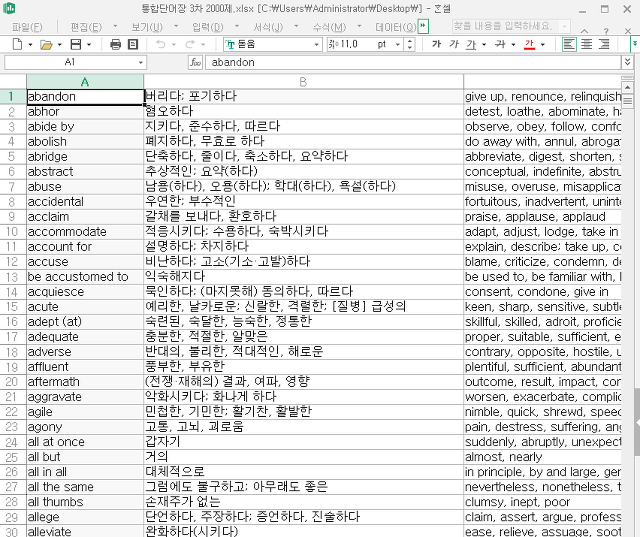This screenshot has height=537, width=640.
Task: Click the Print icon
Action: pos(116,45)
